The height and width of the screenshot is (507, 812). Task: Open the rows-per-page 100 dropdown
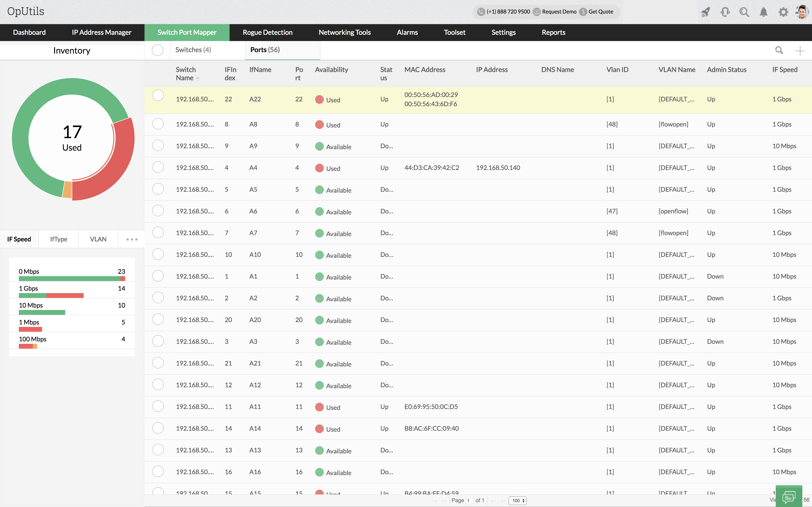click(518, 501)
